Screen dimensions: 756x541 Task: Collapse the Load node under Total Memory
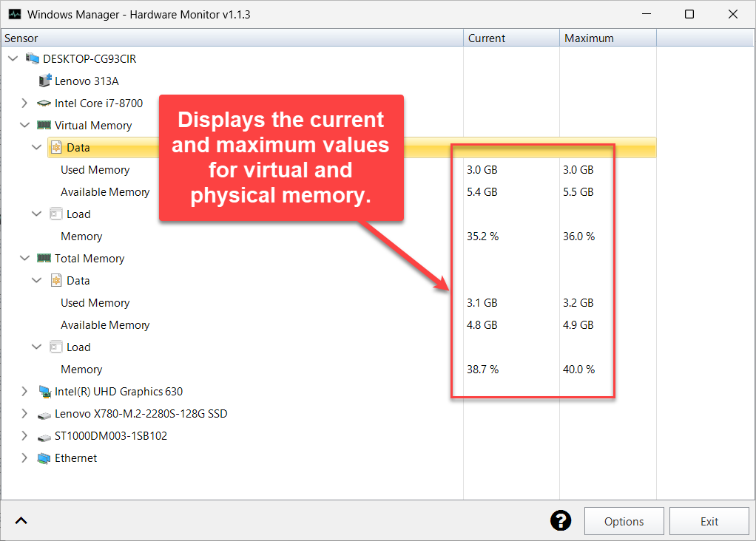click(x=37, y=347)
